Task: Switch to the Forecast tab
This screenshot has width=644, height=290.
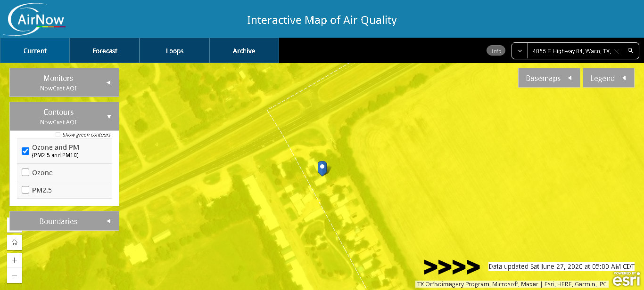Action: [x=105, y=51]
